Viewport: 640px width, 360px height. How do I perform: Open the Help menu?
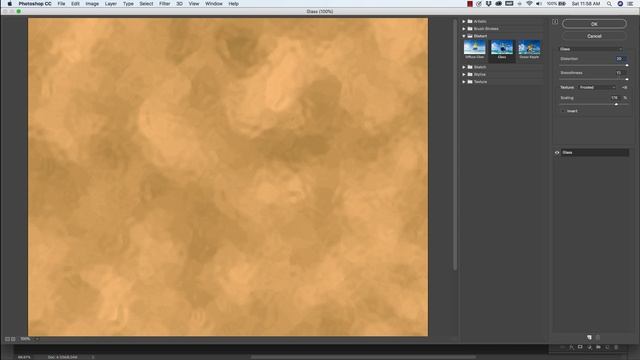(x=233, y=4)
